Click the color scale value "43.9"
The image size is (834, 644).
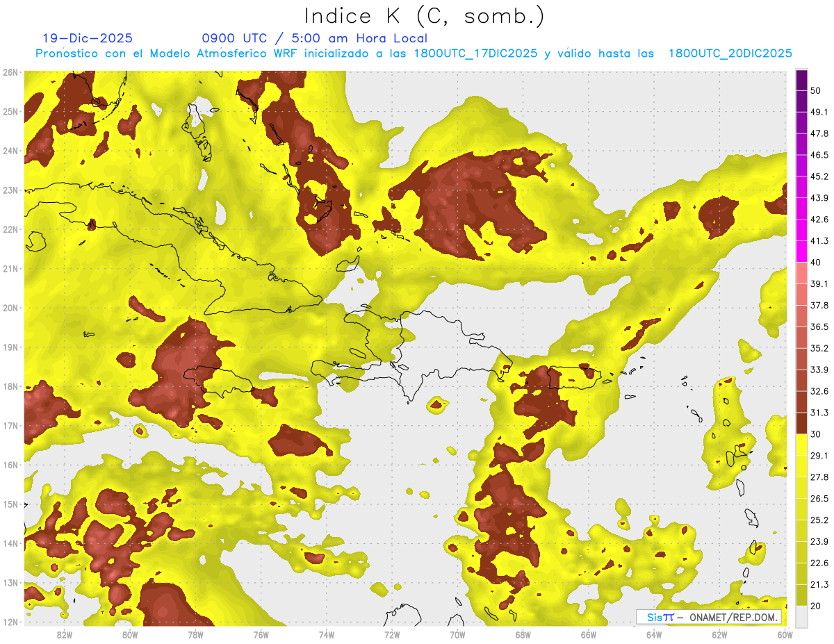point(819,198)
